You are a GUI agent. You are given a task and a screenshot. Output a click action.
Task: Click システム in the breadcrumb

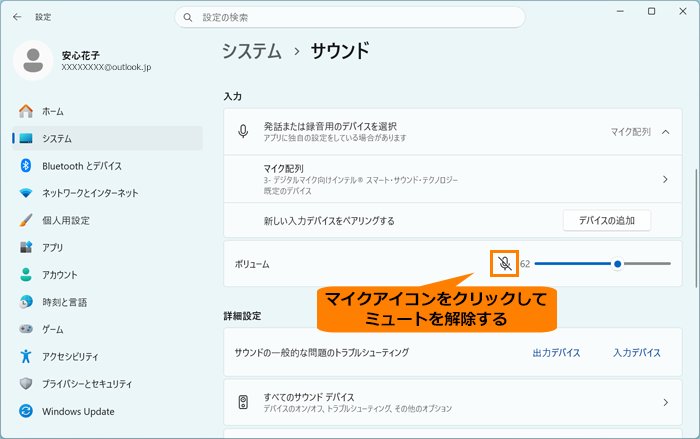click(252, 51)
